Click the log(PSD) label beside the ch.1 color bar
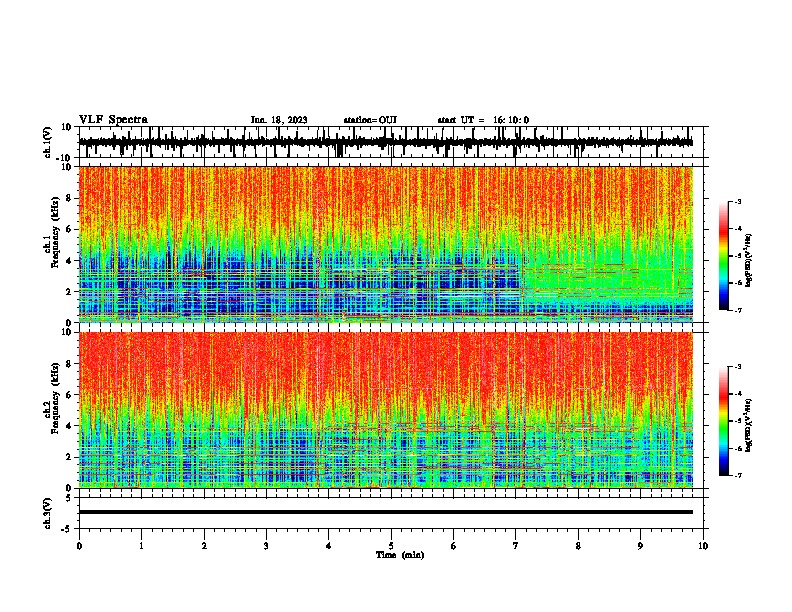The height and width of the screenshot is (612, 792). pos(749,261)
